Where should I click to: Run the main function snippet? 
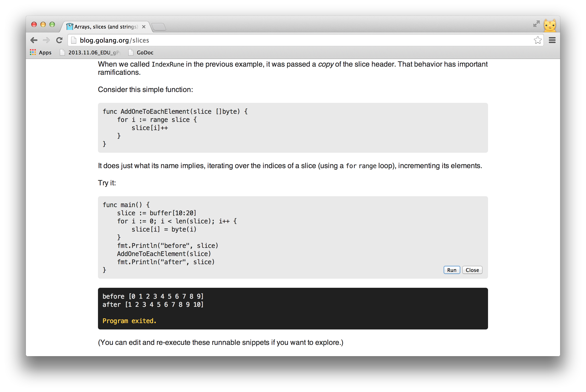tap(451, 270)
